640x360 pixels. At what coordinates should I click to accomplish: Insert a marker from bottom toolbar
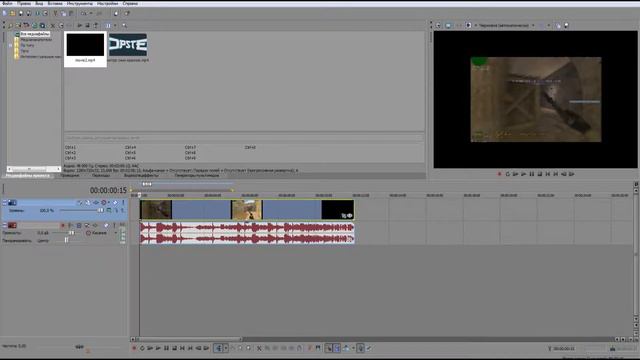click(x=310, y=348)
